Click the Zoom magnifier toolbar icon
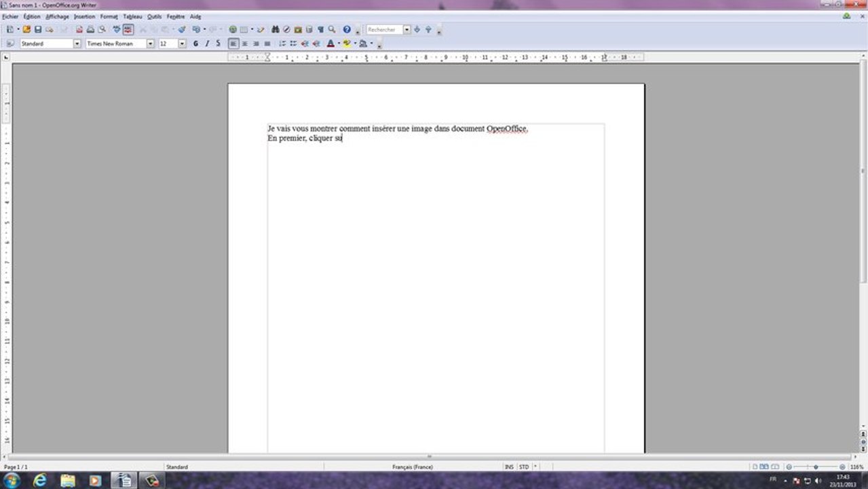 tap(332, 30)
